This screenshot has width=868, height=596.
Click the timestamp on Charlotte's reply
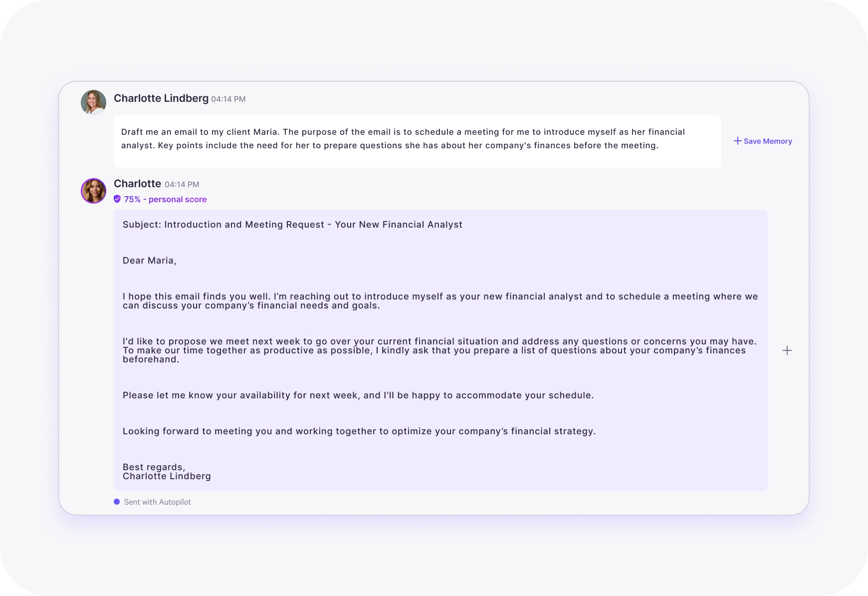pos(182,185)
